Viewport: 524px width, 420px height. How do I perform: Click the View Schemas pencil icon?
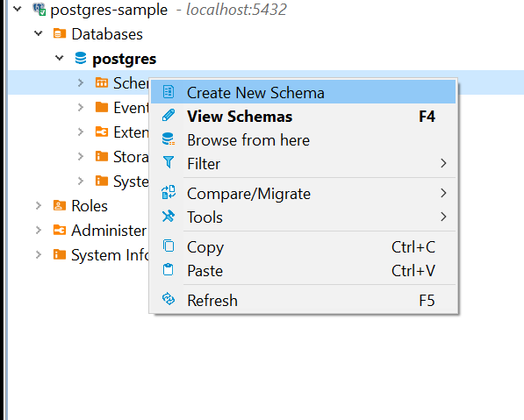[x=169, y=115]
